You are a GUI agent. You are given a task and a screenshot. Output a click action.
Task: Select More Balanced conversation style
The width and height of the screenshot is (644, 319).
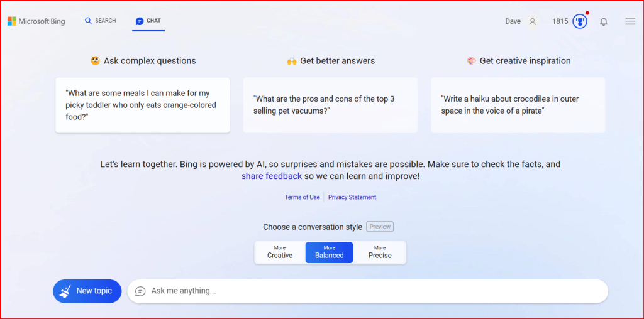click(329, 252)
